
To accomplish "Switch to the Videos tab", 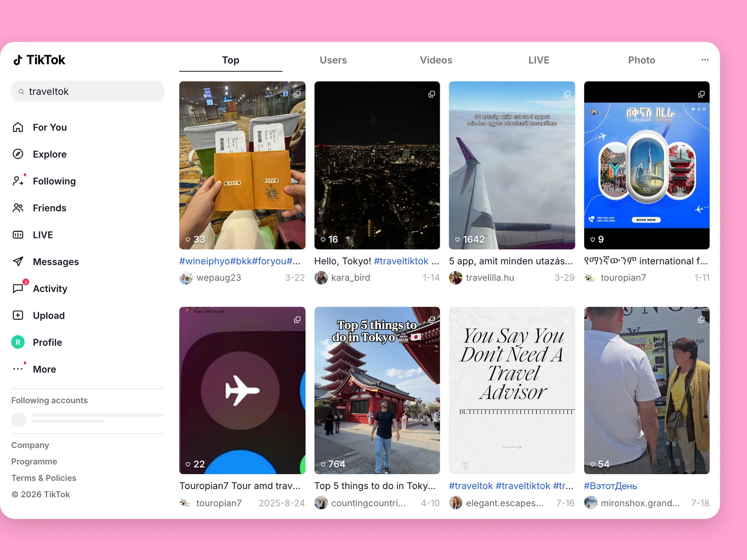I will pos(436,60).
